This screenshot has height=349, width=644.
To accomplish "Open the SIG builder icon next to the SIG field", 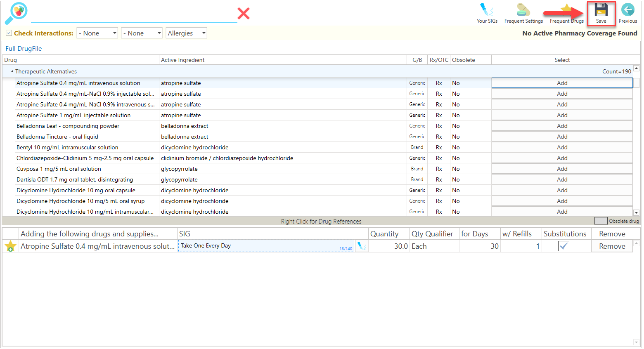I will click(362, 246).
